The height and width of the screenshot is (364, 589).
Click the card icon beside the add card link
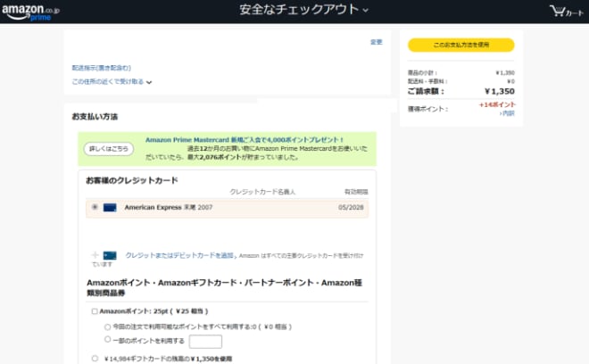110,255
